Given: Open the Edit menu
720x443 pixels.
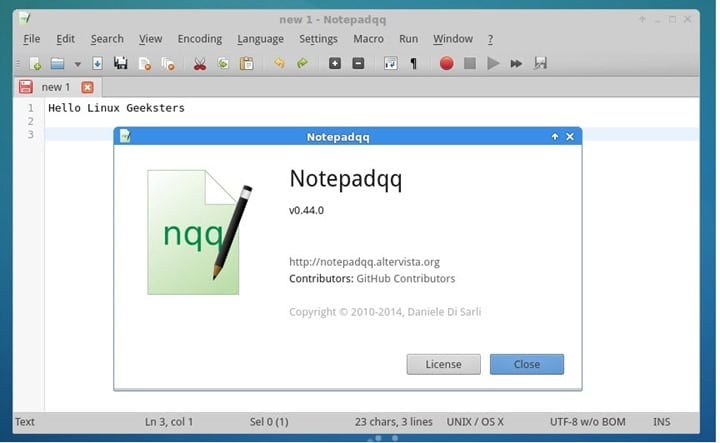Looking at the screenshot, I should (65, 39).
